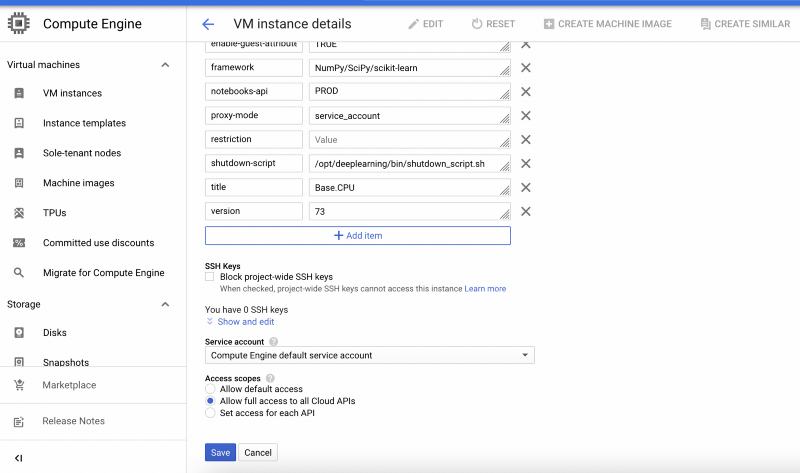Select Allow default access

point(210,389)
